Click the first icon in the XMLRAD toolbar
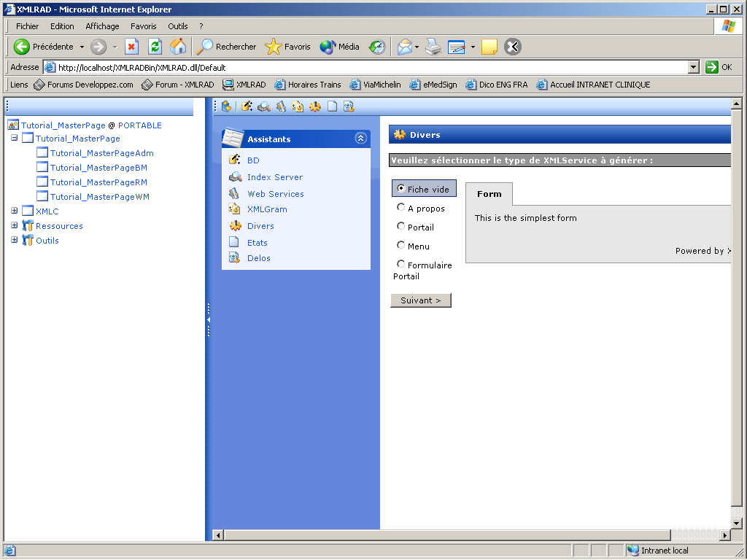747x560 pixels. point(227,106)
